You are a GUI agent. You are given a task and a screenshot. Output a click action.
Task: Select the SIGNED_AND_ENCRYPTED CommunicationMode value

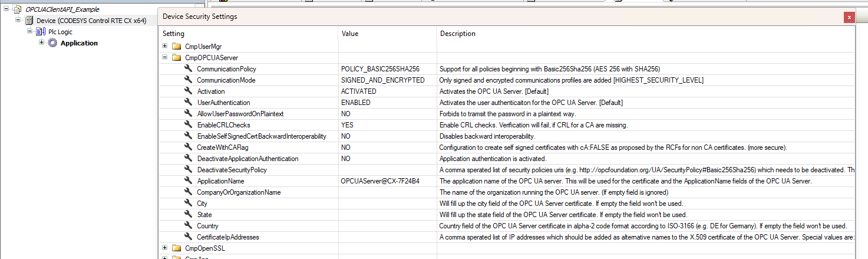point(382,80)
